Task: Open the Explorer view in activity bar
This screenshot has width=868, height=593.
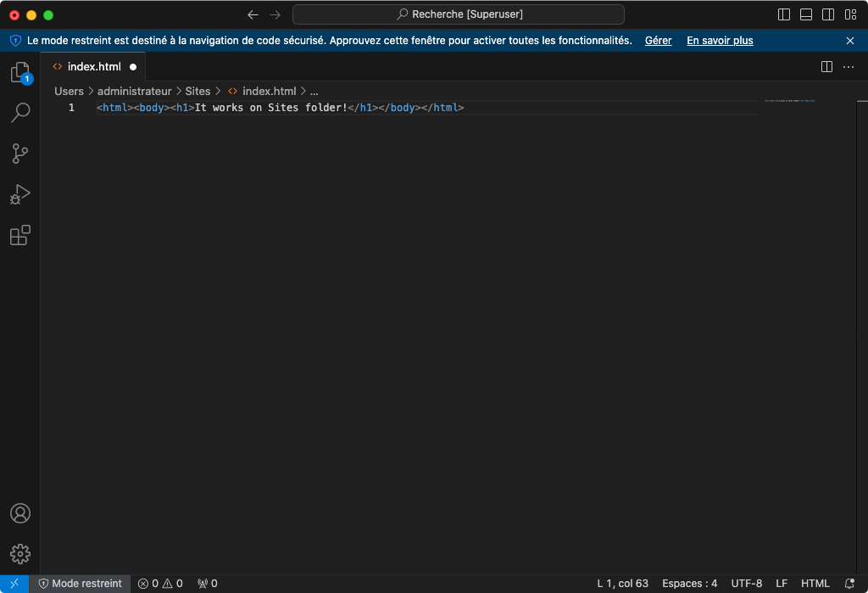Action: point(20,73)
